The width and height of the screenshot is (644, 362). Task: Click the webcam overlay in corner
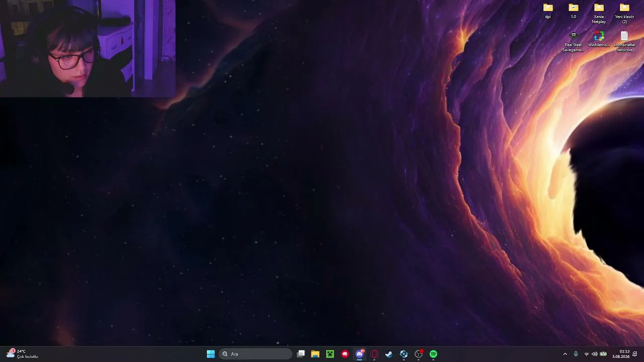click(x=88, y=48)
